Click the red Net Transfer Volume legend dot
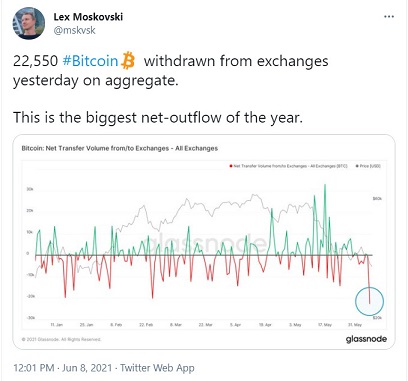 tap(231, 166)
